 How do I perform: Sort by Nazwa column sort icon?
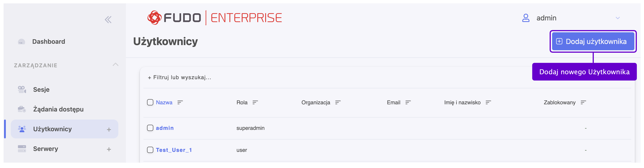click(x=180, y=103)
